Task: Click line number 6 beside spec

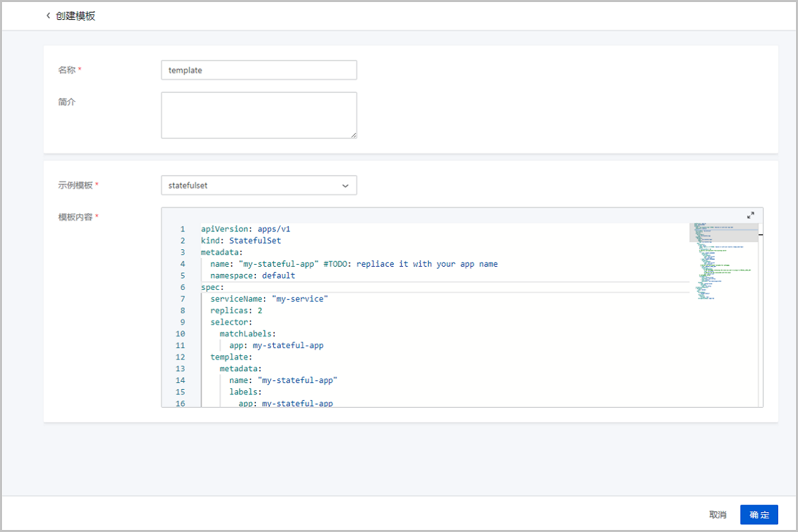Action: point(182,287)
